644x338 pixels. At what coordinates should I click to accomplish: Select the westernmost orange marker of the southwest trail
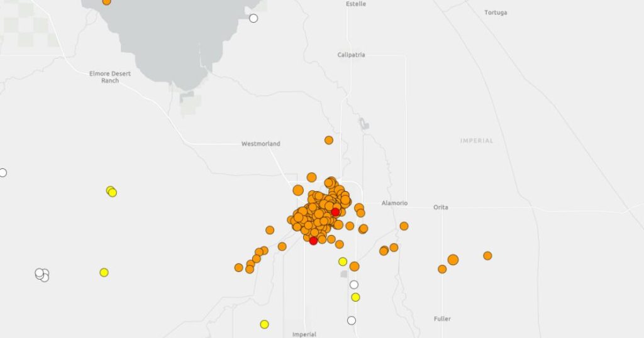point(238,268)
